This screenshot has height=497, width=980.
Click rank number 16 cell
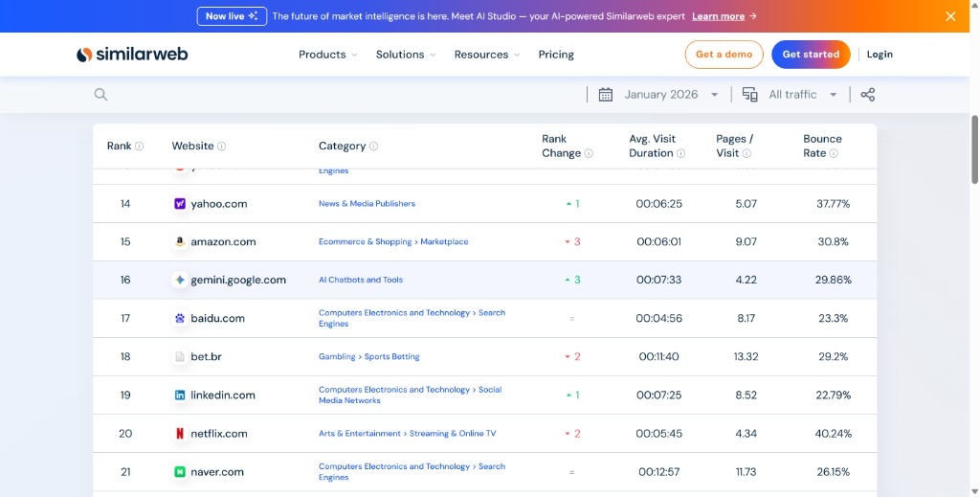coord(125,280)
